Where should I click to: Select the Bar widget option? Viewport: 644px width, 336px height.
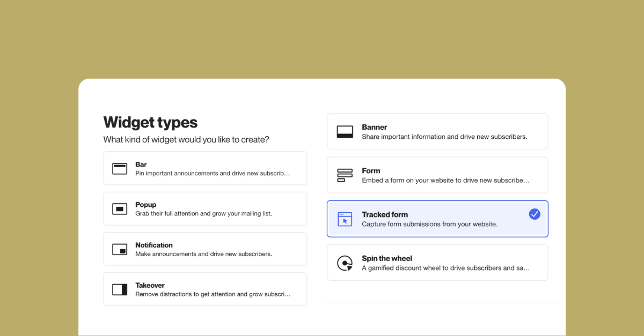pyautogui.click(x=205, y=168)
